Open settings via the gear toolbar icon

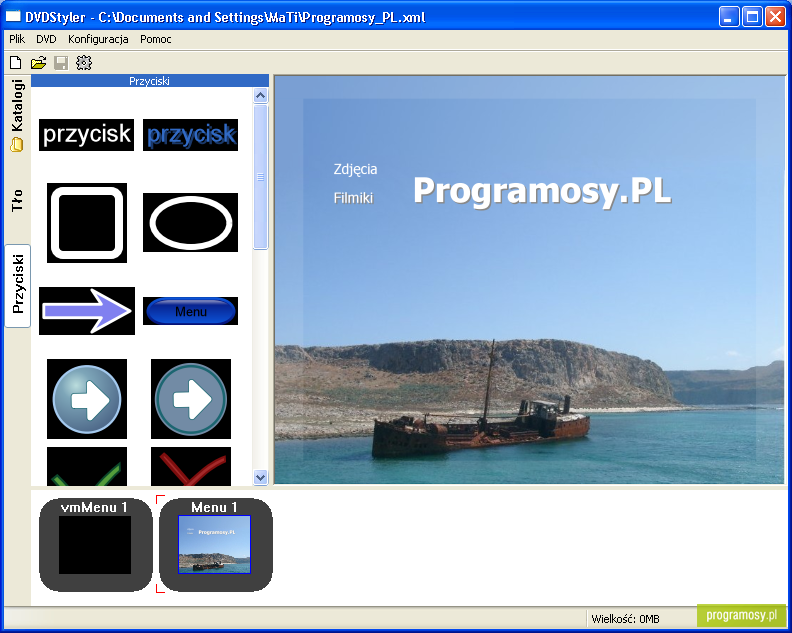pyautogui.click(x=84, y=63)
